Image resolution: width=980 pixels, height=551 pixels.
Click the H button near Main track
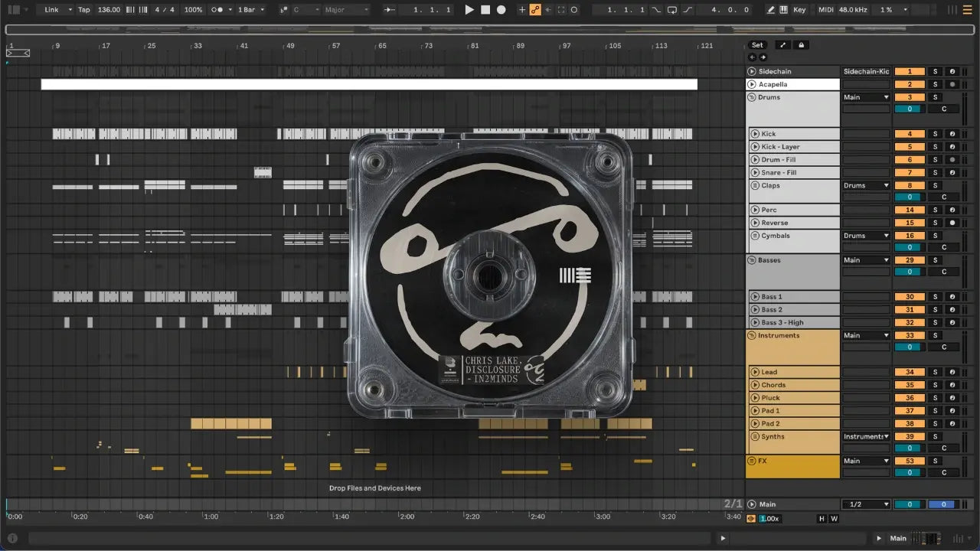(822, 519)
